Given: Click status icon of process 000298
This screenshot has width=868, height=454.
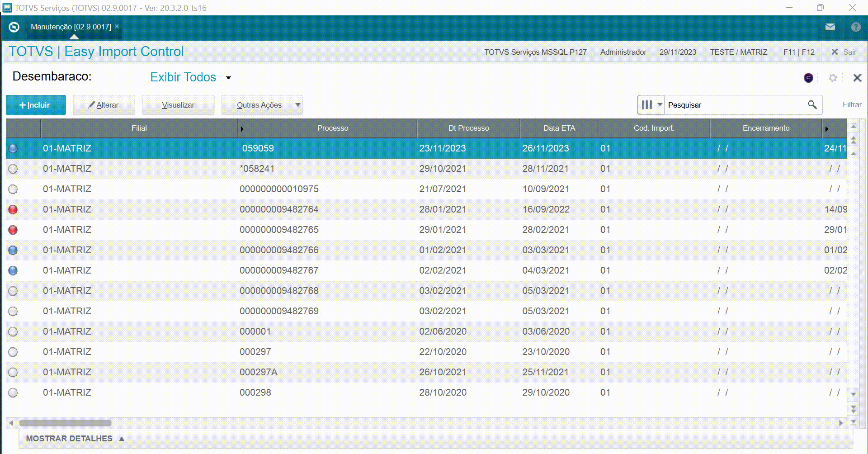Looking at the screenshot, I should tap(13, 393).
